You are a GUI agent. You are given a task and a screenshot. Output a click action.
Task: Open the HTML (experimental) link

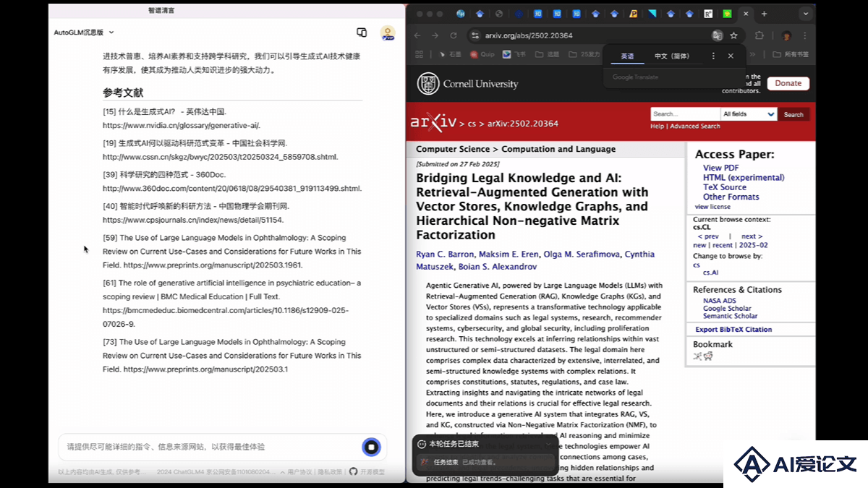744,178
